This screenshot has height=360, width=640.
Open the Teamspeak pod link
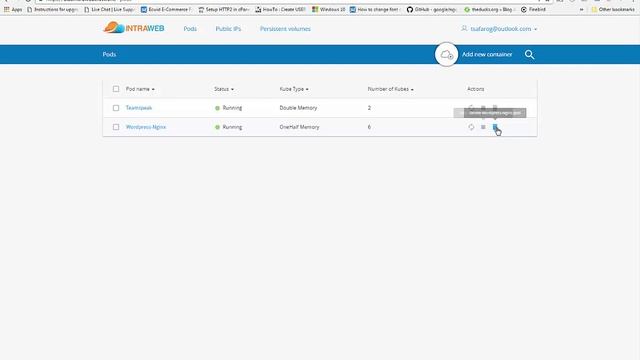tap(139, 108)
